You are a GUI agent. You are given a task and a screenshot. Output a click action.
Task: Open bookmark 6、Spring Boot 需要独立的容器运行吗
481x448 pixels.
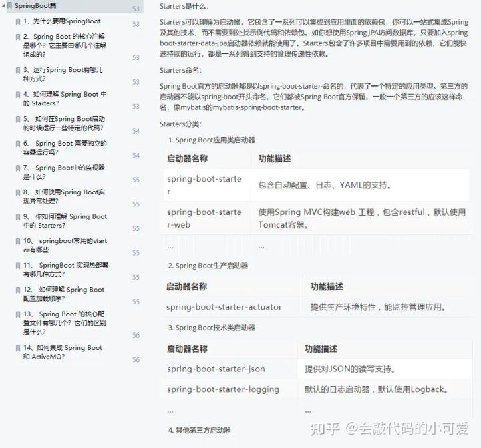click(x=65, y=148)
